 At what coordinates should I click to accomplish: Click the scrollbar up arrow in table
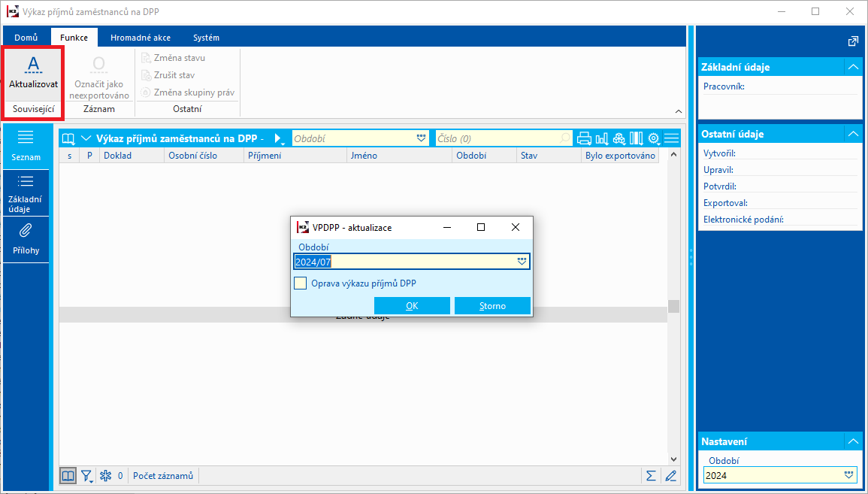[673, 154]
